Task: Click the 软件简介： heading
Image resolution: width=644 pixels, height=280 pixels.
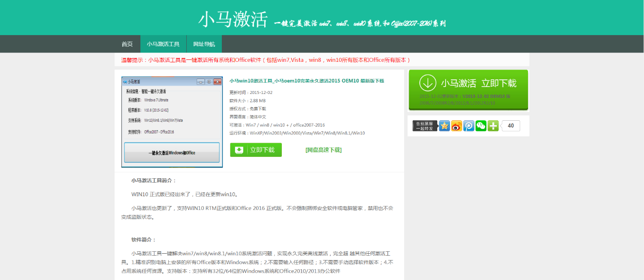Action: (x=144, y=240)
